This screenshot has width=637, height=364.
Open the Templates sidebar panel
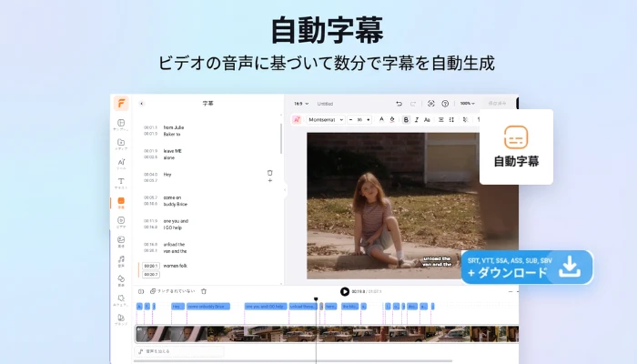click(x=121, y=125)
